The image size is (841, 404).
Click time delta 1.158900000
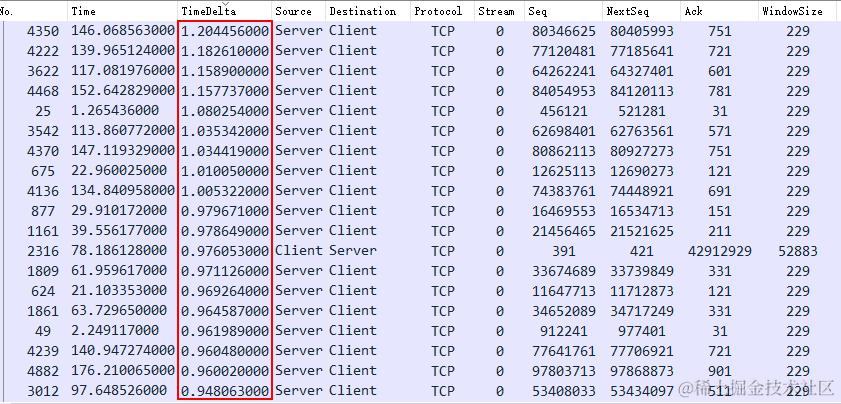point(225,71)
